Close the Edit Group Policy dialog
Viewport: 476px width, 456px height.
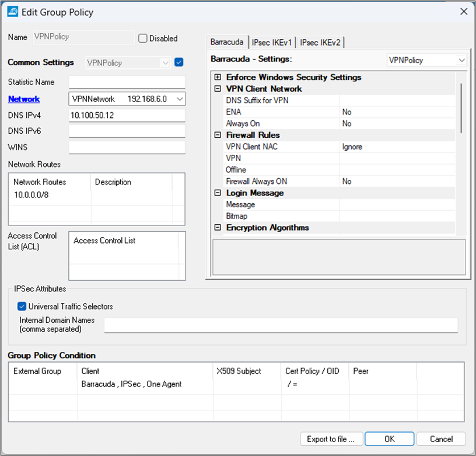(463, 12)
